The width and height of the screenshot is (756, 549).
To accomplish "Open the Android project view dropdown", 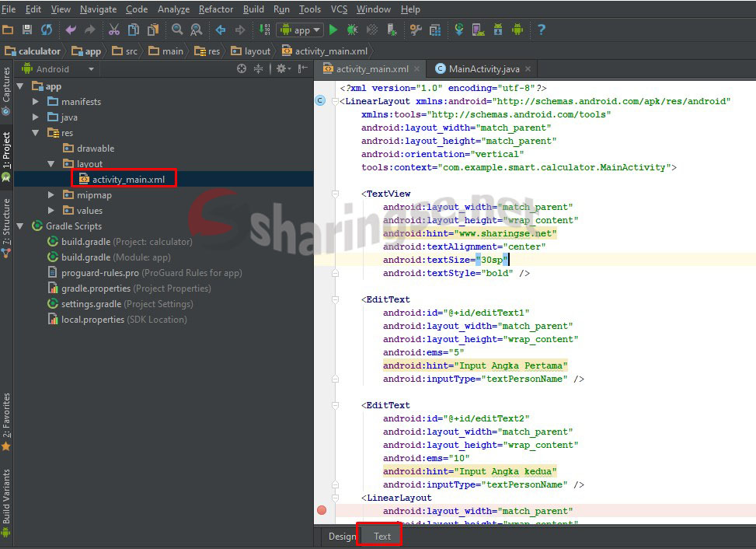I will [x=57, y=69].
